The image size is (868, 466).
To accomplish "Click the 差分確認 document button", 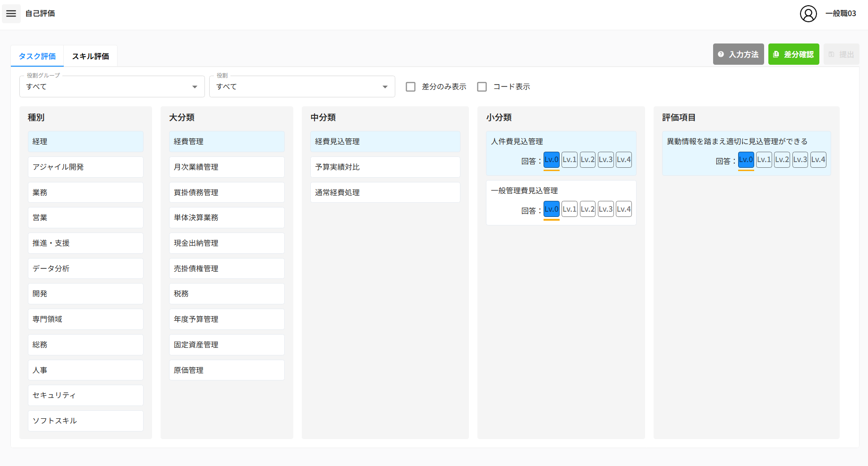I will pos(793,54).
